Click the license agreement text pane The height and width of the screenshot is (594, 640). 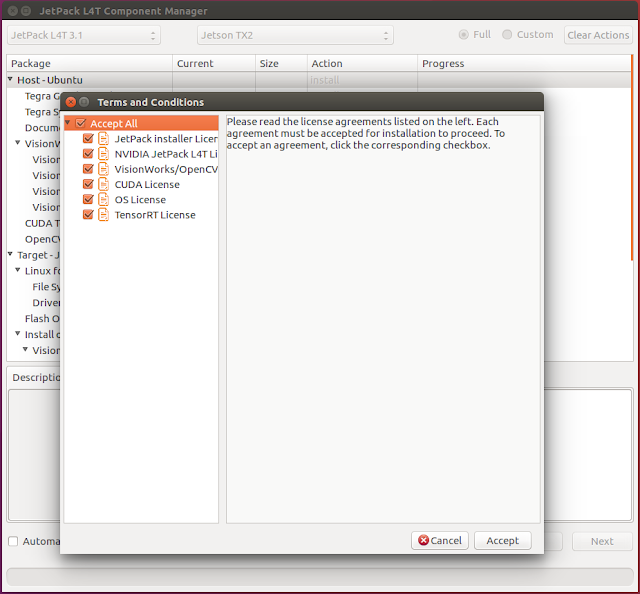(383, 319)
